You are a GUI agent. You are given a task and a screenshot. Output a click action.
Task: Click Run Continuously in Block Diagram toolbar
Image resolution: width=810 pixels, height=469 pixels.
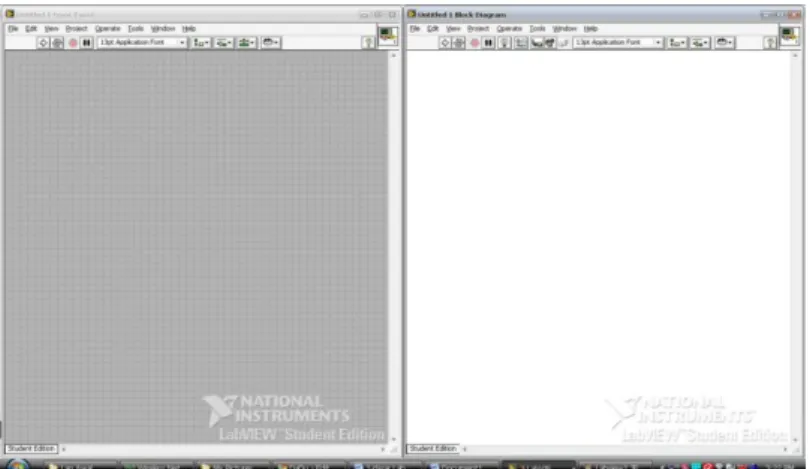coord(459,42)
